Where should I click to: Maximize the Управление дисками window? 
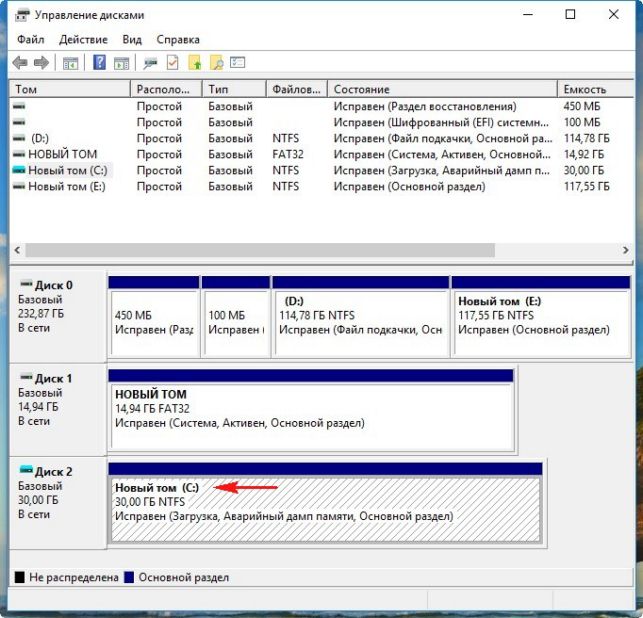[x=570, y=15]
